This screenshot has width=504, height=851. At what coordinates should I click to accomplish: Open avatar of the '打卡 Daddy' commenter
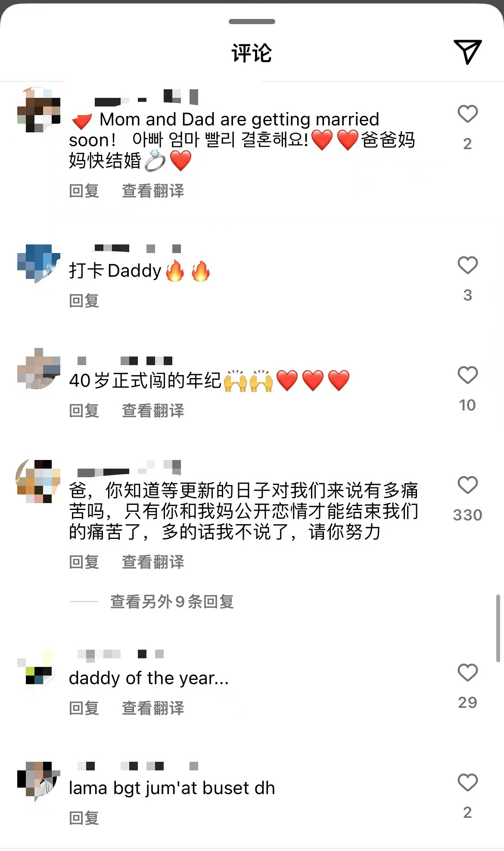pos(39,264)
